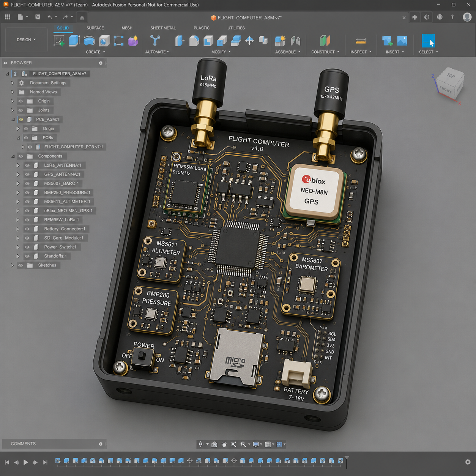
Task: Hide the Sketches folder
Action: (x=21, y=265)
